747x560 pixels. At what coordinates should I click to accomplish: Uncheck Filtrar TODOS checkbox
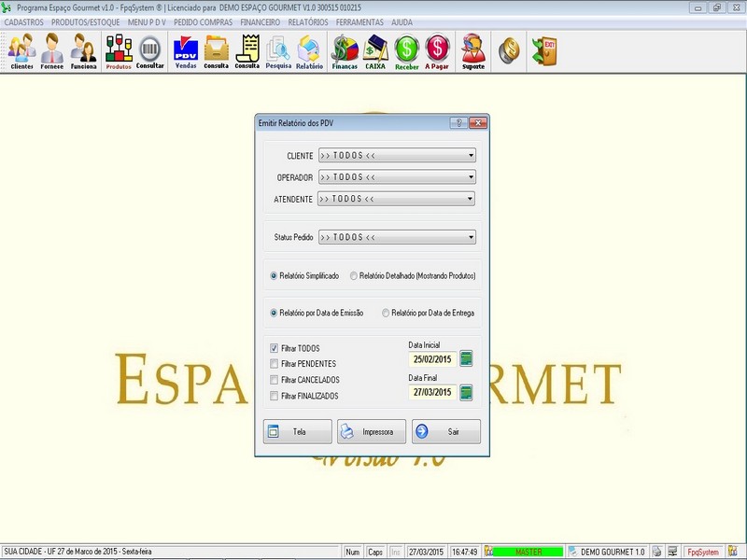click(274, 348)
